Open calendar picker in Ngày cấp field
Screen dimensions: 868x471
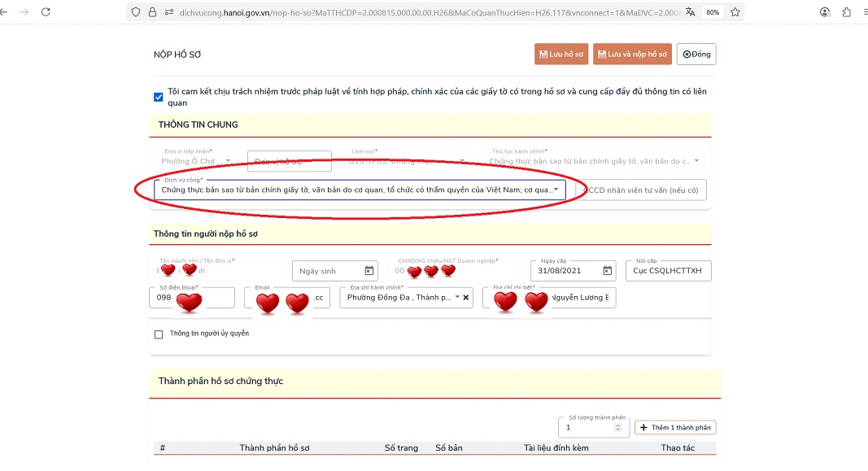click(607, 271)
